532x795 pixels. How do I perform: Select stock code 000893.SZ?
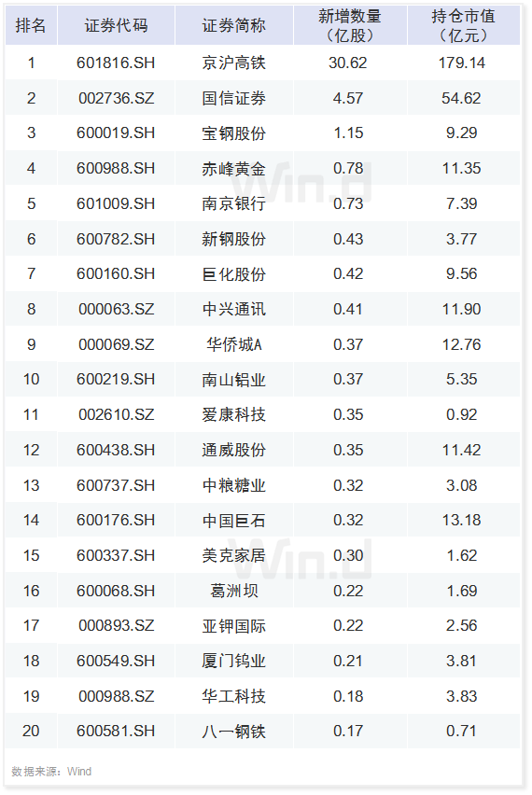(116, 626)
